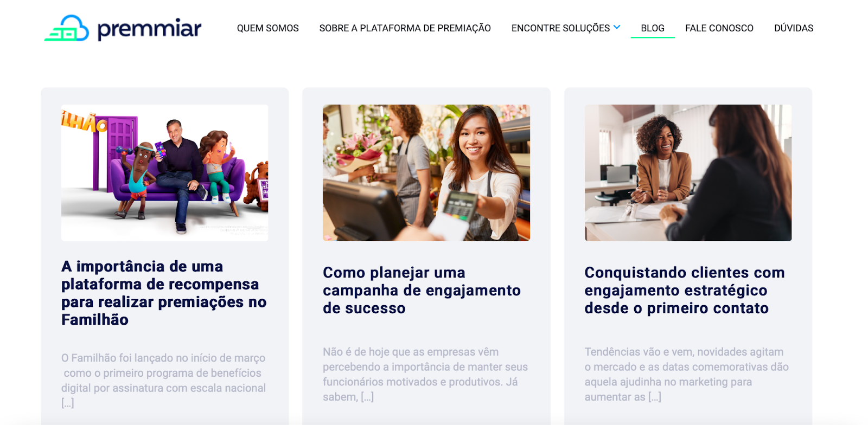Open 'Como planejar uma campanha de engajamento' post
Viewport: 868px width, 425px height.
pos(422,290)
